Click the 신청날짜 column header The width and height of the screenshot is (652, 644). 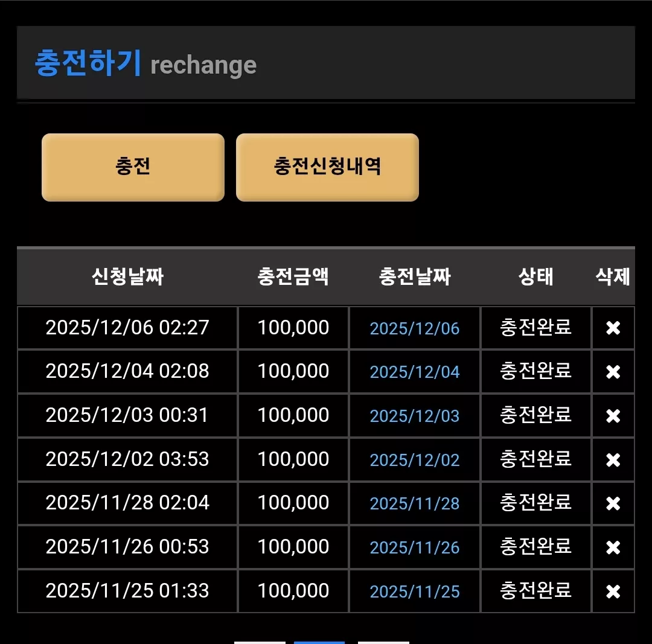pos(127,276)
